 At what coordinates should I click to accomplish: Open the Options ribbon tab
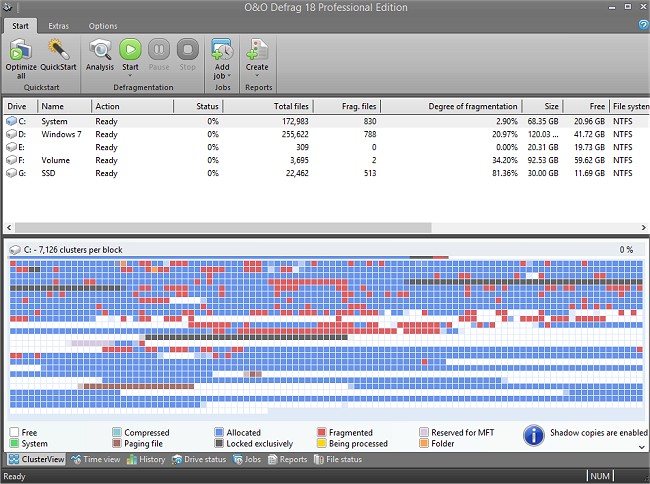pyautogui.click(x=103, y=26)
